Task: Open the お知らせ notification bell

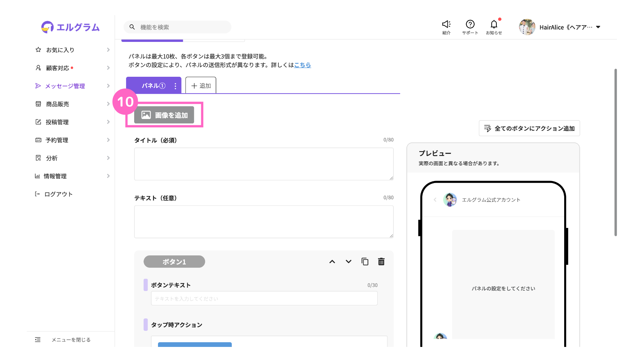Action: [494, 24]
